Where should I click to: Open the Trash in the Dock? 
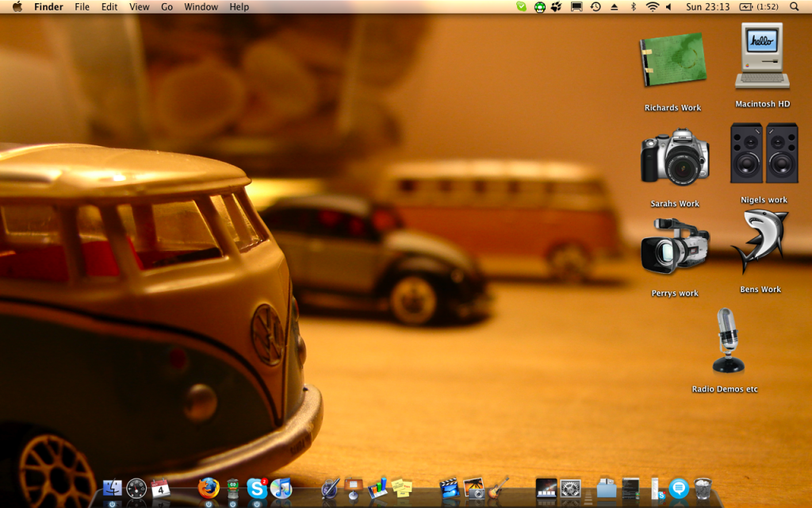click(703, 488)
